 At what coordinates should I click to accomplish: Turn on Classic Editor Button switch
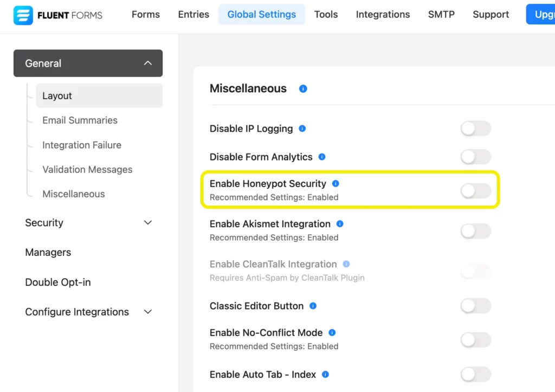point(476,306)
